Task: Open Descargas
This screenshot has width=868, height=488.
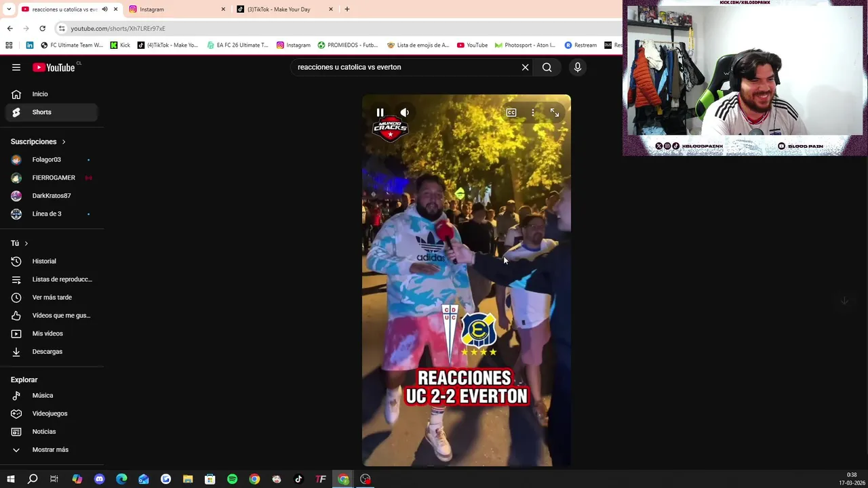Action: coord(52,352)
